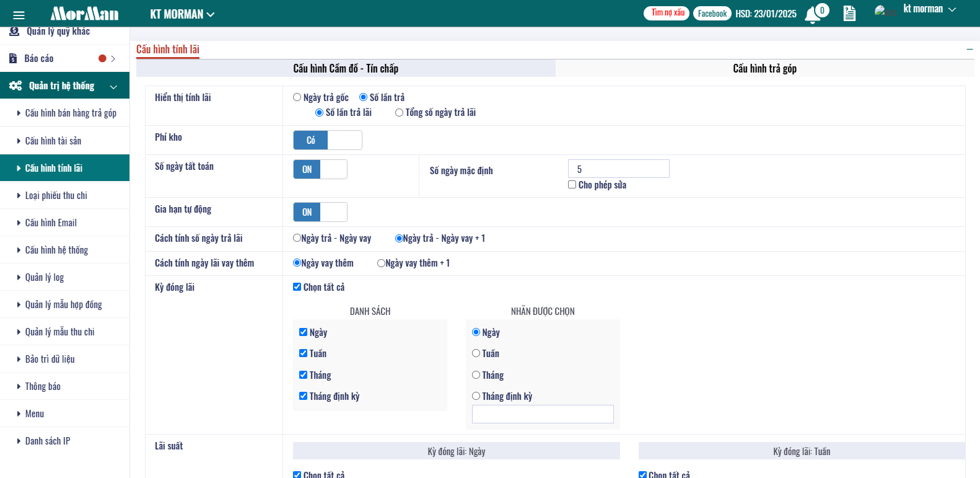
Task: Open Thông báo menu item
Action: [x=65, y=386]
